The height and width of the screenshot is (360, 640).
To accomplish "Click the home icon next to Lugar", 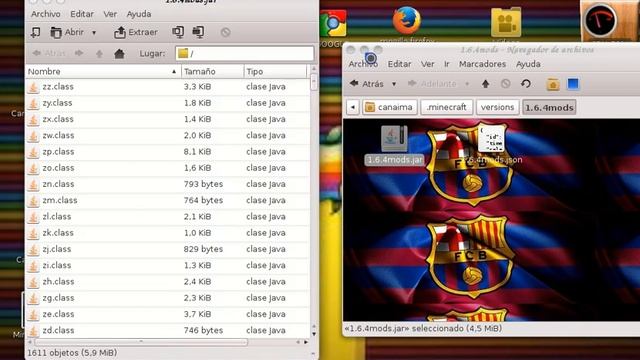I will (x=119, y=53).
